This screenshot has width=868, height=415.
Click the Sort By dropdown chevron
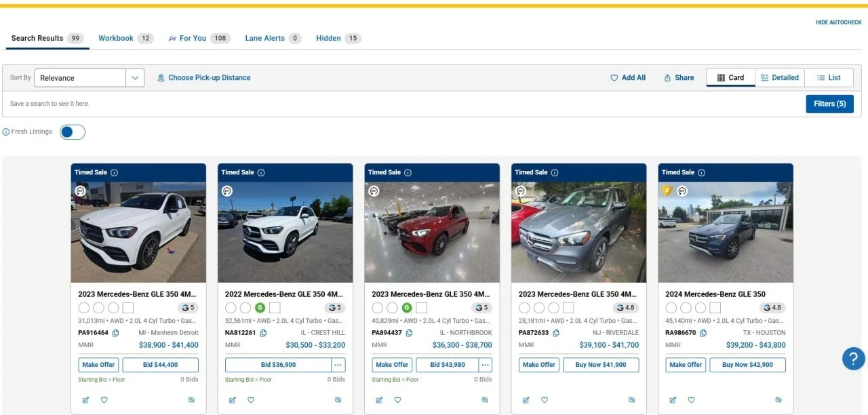pos(136,78)
